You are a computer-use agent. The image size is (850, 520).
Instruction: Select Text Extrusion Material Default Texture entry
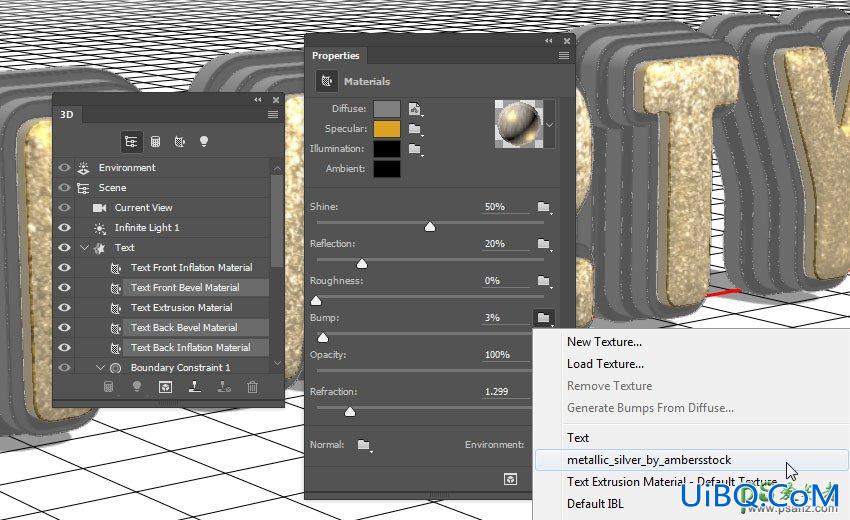pos(672,482)
